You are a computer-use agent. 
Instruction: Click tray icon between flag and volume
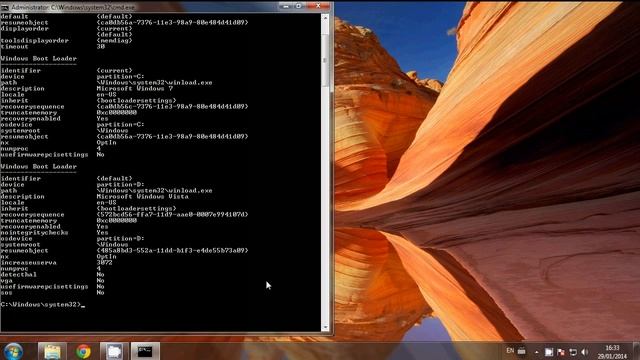point(573,352)
